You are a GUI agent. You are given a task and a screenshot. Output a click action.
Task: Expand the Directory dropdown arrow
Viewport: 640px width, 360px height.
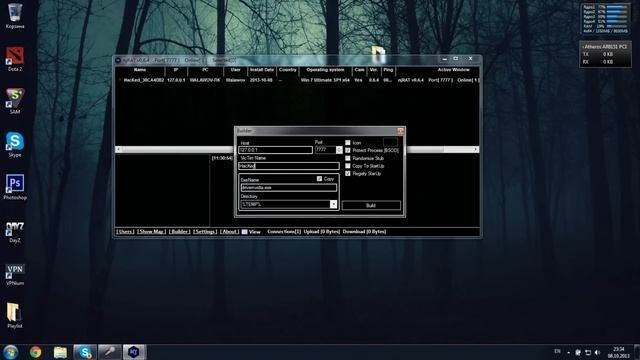click(x=333, y=204)
